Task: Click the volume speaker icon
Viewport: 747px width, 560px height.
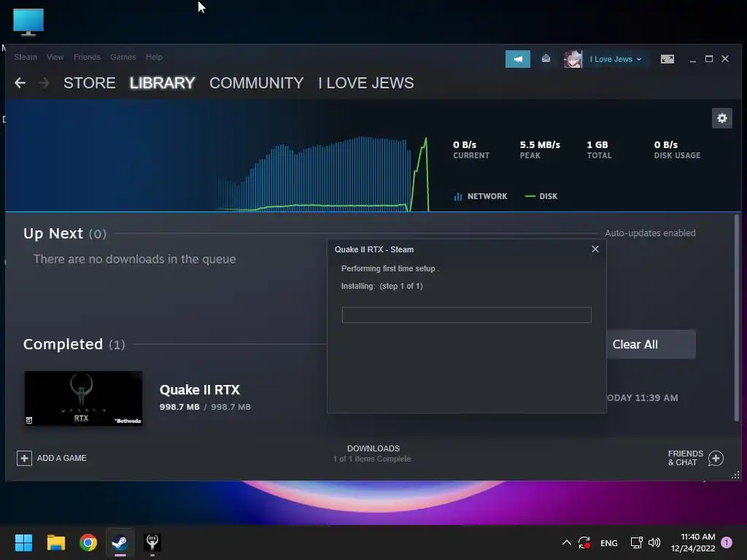Action: (654, 542)
